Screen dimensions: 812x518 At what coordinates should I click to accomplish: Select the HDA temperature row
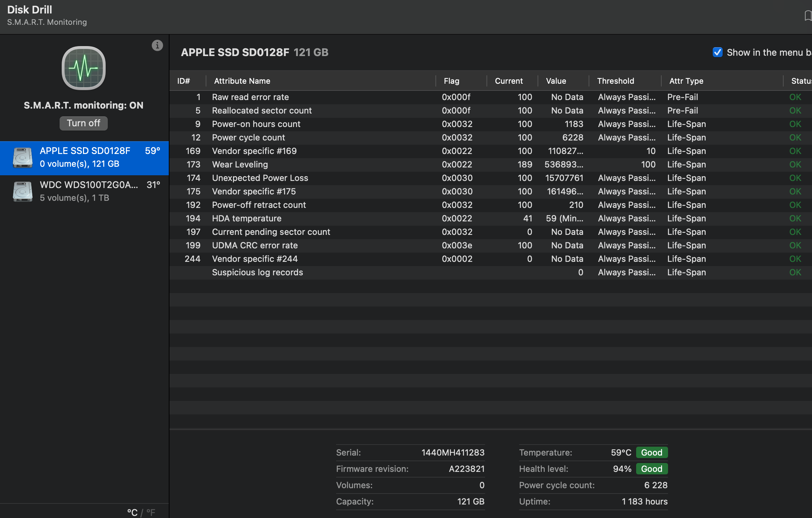click(246, 219)
